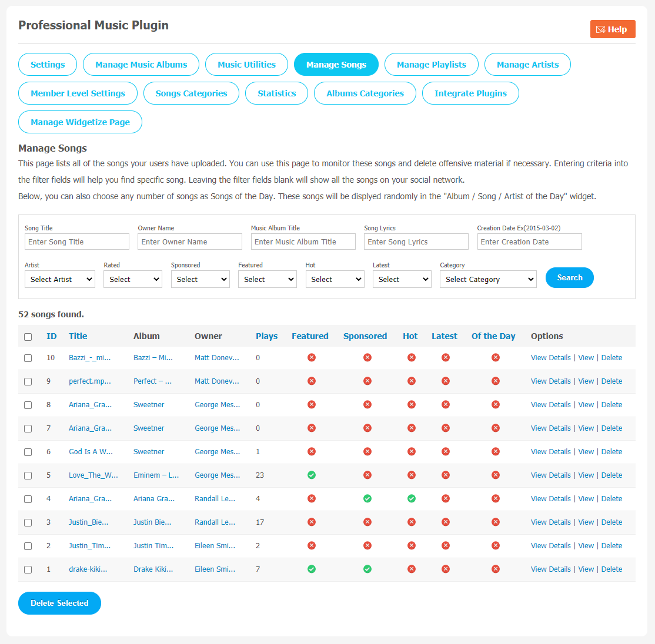This screenshot has height=644, width=655.
Task: Toggle Latest status icon for song ID 6
Action: coord(446,452)
